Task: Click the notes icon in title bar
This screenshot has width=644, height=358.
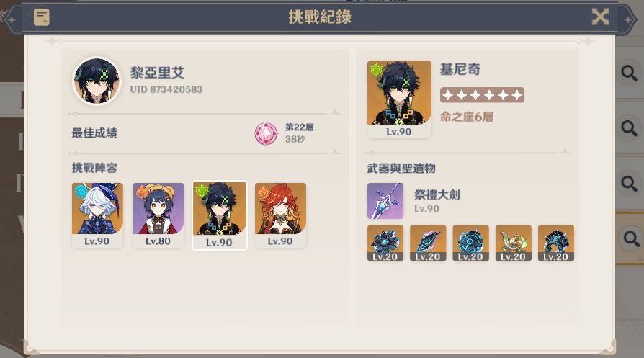Action: [x=42, y=17]
